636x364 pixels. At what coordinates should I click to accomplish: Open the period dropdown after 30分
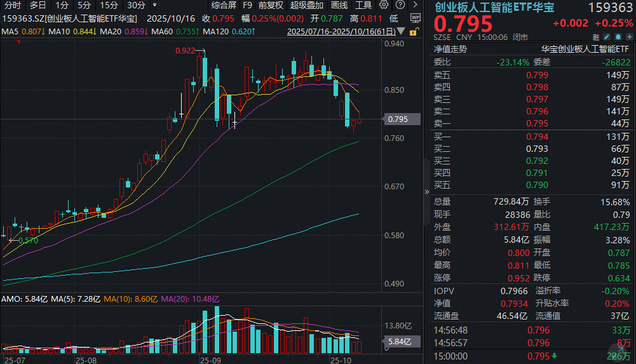154,4
